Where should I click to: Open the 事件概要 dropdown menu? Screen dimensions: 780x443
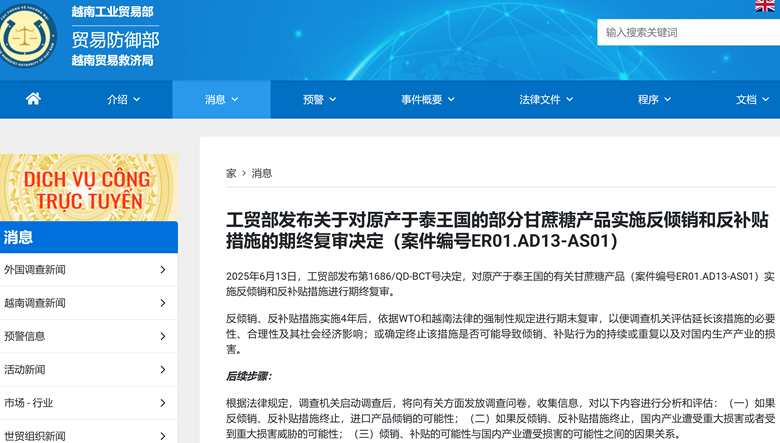point(428,99)
